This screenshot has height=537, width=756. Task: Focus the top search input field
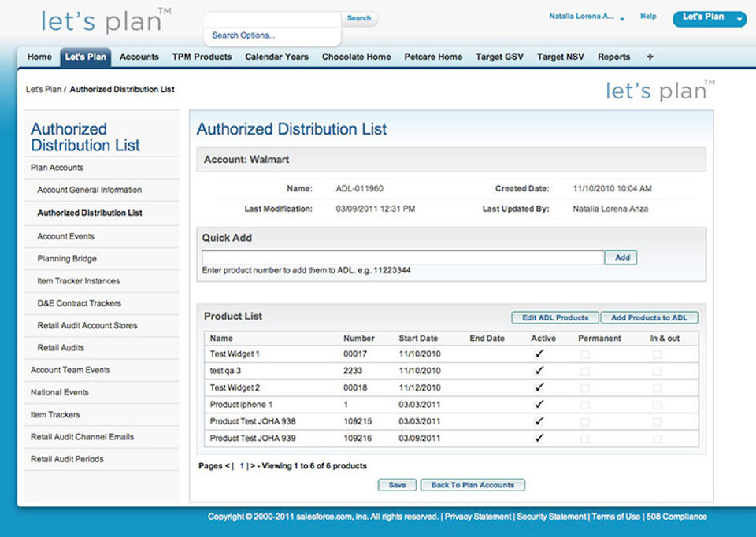(273, 19)
